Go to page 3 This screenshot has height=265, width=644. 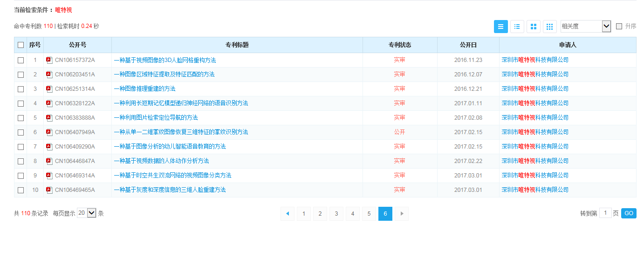(x=336, y=214)
